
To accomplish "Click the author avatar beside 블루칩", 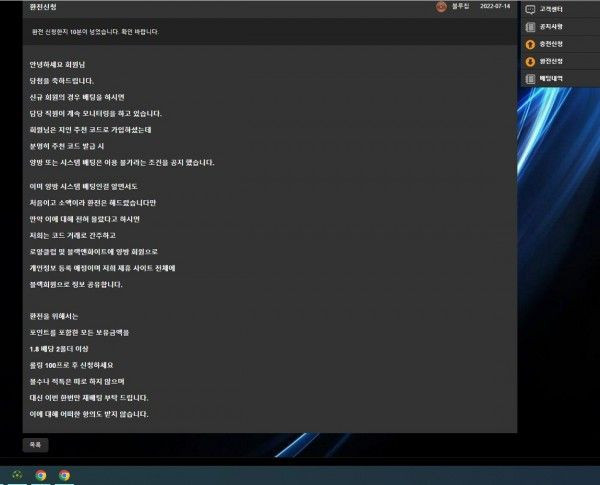I will coord(441,7).
